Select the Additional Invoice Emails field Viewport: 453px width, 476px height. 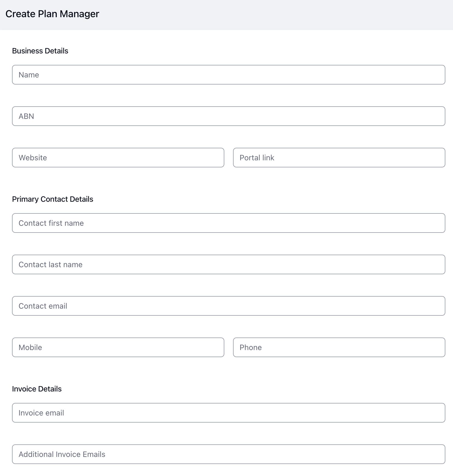pyautogui.click(x=228, y=454)
